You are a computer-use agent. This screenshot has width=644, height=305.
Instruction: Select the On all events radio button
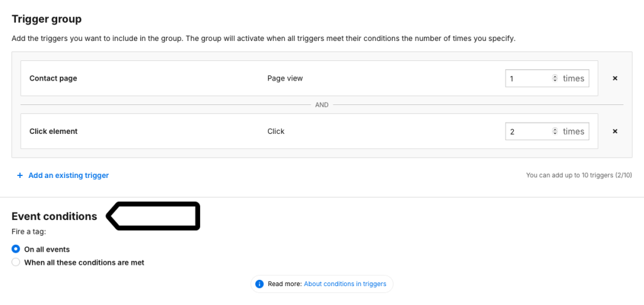[x=16, y=249]
